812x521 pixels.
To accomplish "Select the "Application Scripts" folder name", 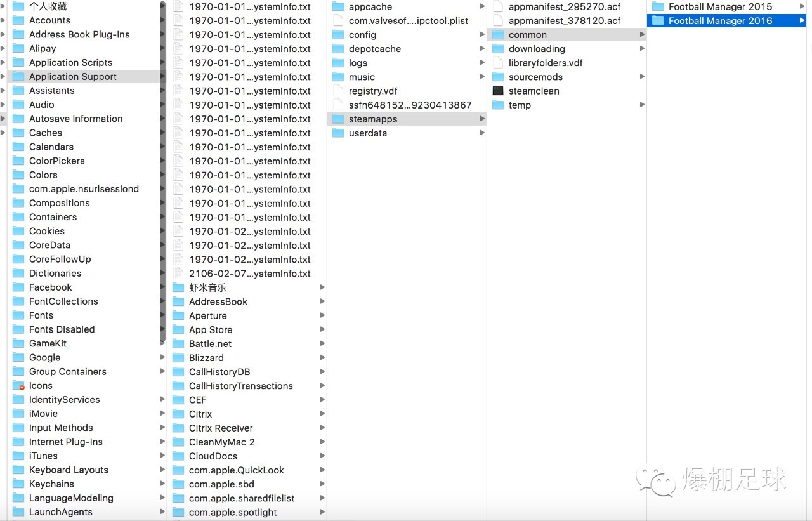I will [x=70, y=63].
